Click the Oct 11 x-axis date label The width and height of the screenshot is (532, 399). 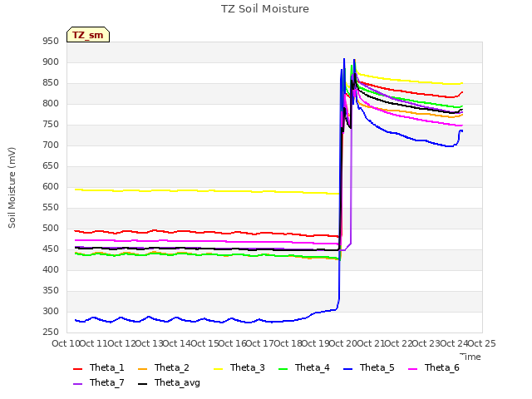94,343
